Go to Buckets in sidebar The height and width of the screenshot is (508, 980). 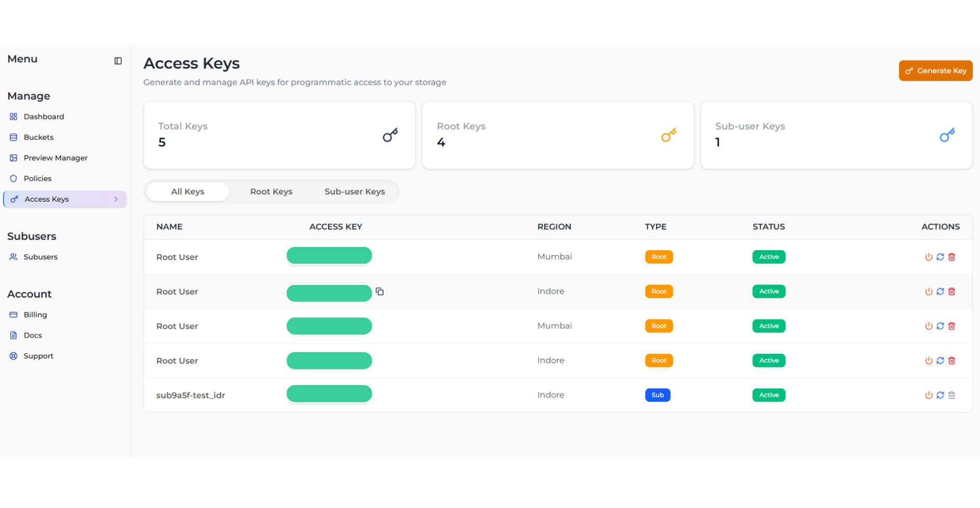pyautogui.click(x=39, y=137)
